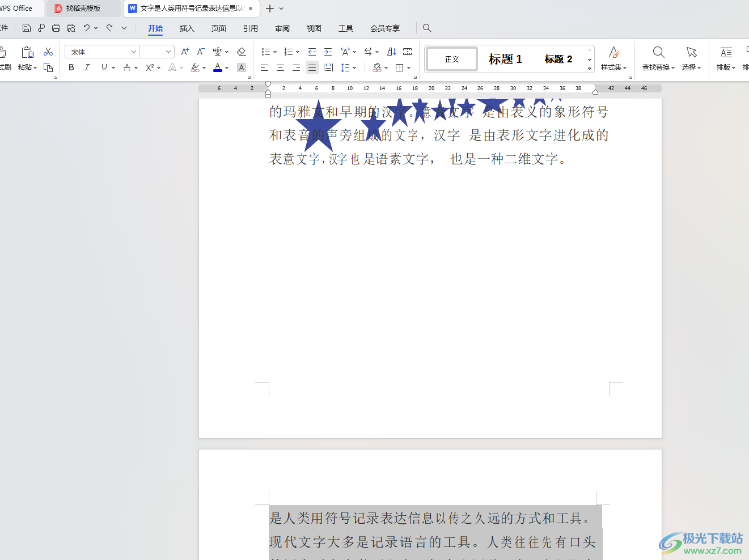Click the Print icon in quick access toolbar
The image size is (749, 560).
56,28
